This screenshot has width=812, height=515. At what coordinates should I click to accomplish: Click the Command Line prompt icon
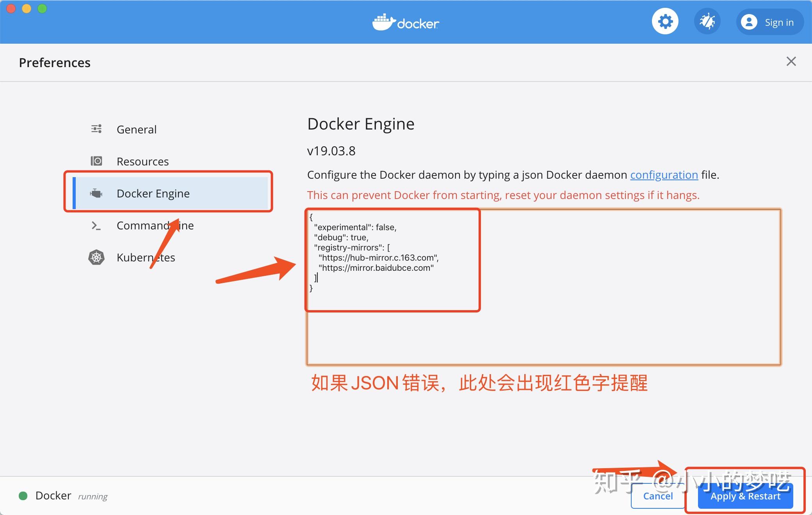[96, 226]
